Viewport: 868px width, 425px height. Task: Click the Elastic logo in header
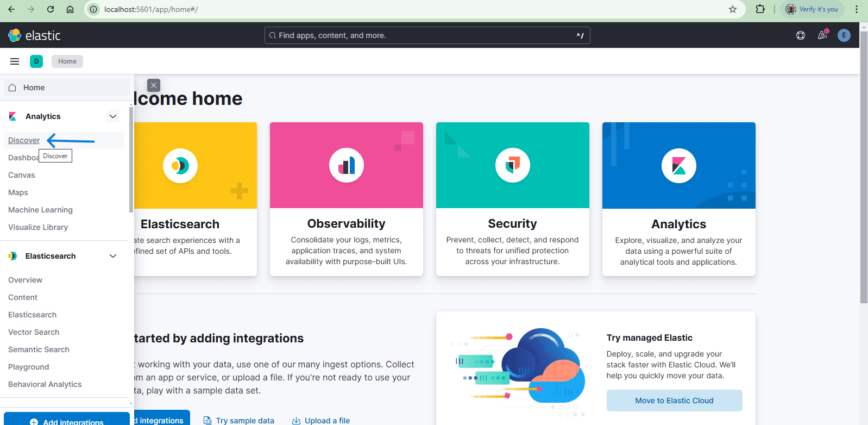tap(34, 35)
